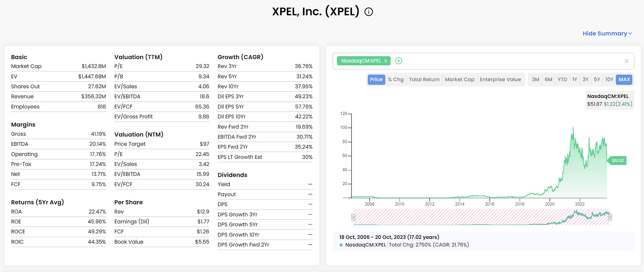Clear the ticker search box
Image resolution: width=644 pixels, height=272 pixels.
tap(627, 61)
